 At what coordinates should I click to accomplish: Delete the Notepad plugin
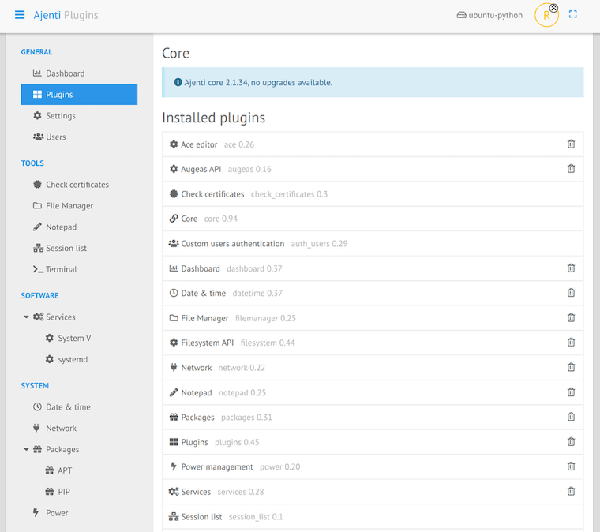(x=571, y=392)
